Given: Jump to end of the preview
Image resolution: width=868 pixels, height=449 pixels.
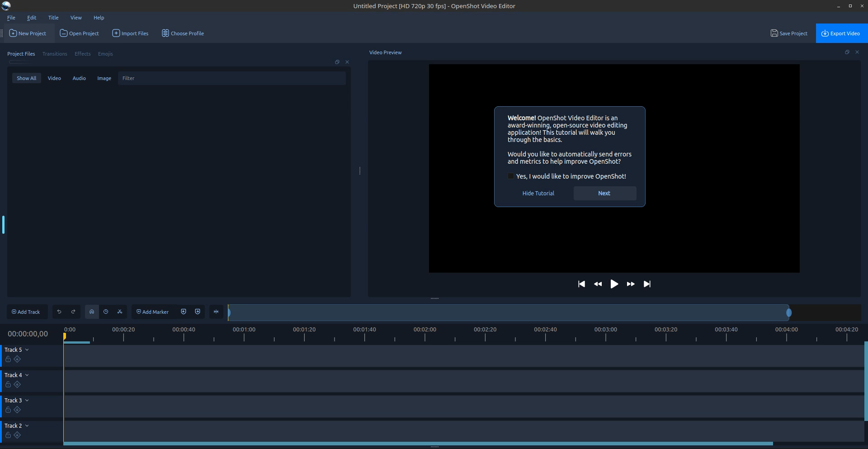Looking at the screenshot, I should click(x=647, y=284).
